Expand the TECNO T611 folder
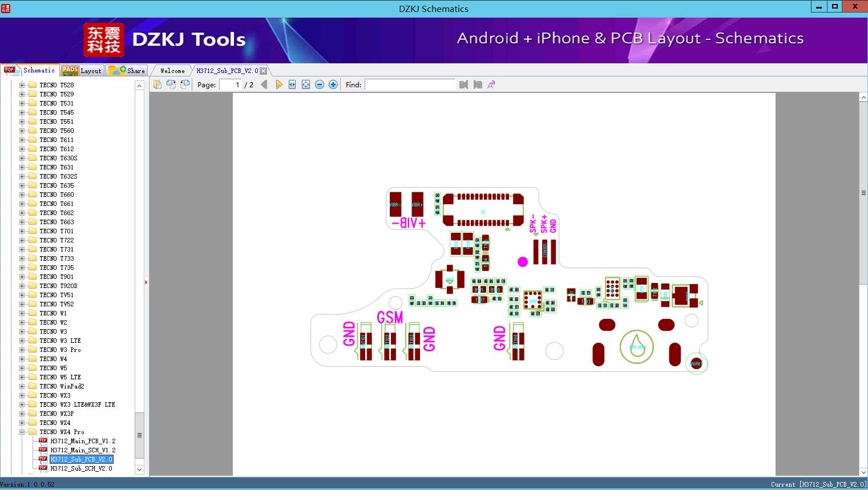868x490 pixels. pyautogui.click(x=22, y=140)
